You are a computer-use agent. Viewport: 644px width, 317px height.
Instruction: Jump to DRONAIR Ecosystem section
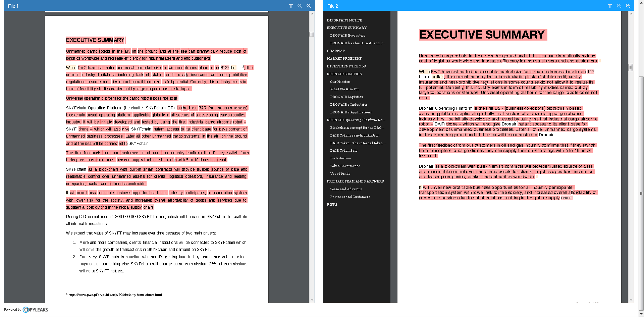point(347,36)
